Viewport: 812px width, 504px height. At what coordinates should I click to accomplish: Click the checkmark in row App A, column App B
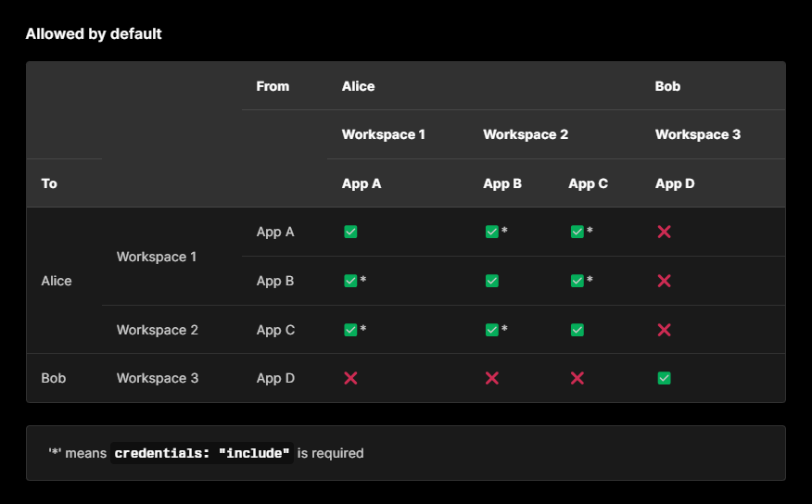(x=491, y=232)
